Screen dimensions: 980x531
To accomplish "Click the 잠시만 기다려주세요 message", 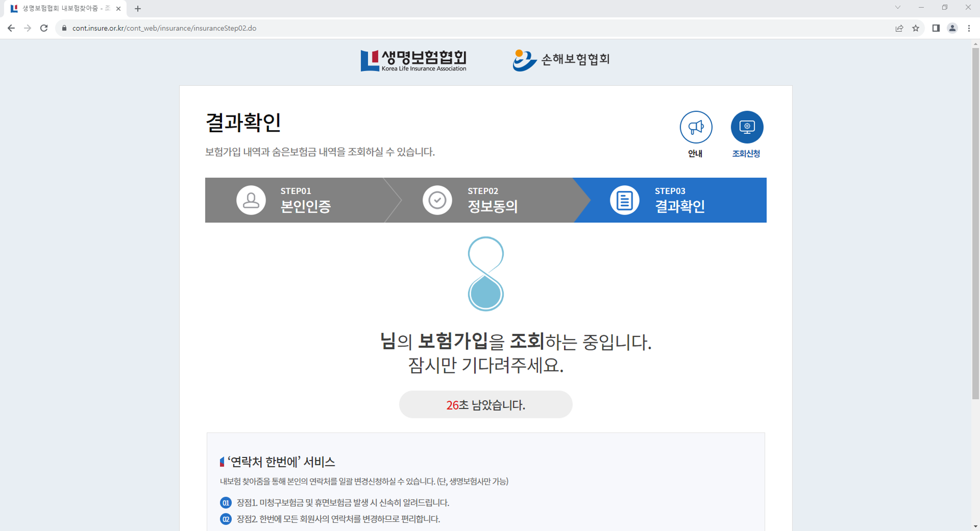I will (x=486, y=365).
